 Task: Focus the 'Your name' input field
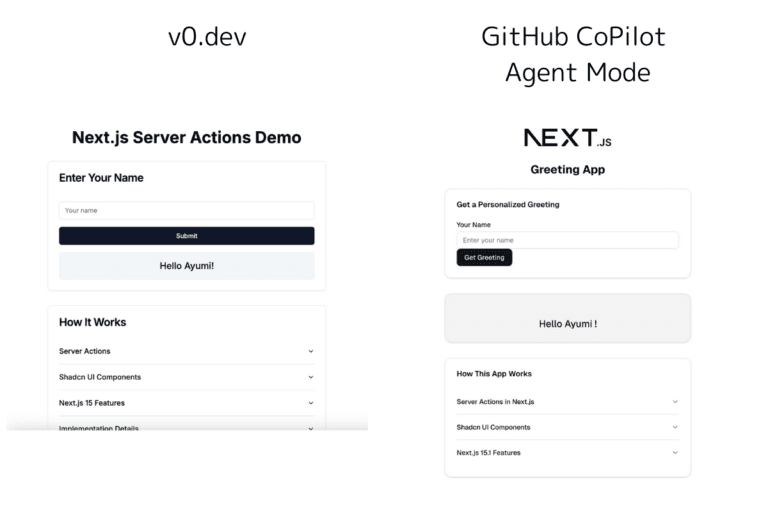[x=187, y=210]
